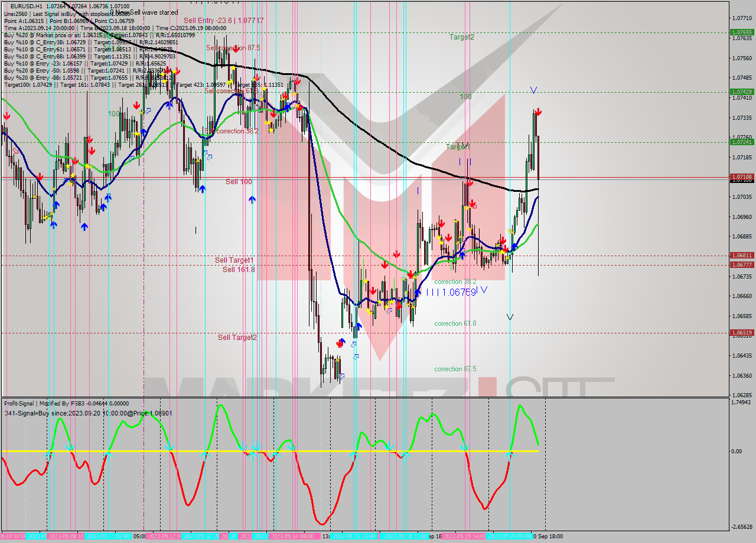This screenshot has width=756, height=543.
Task: Select the 1.06285 price scale value
Action: [x=742, y=395]
